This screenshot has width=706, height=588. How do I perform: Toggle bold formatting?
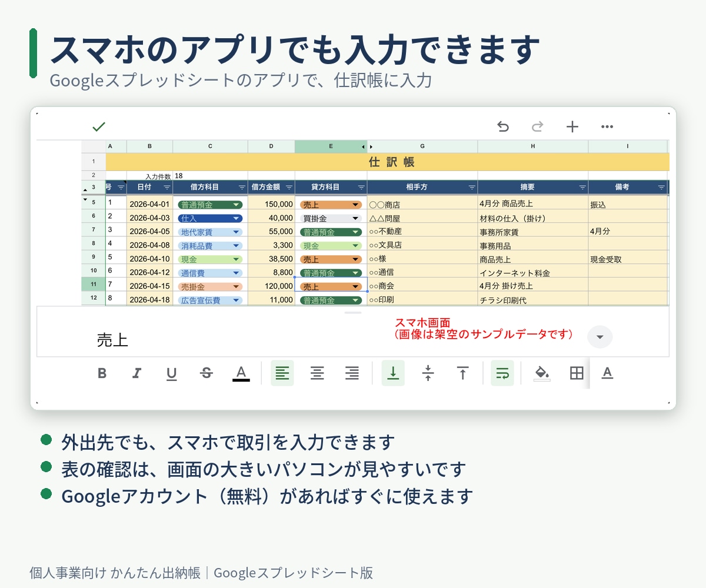click(x=102, y=373)
